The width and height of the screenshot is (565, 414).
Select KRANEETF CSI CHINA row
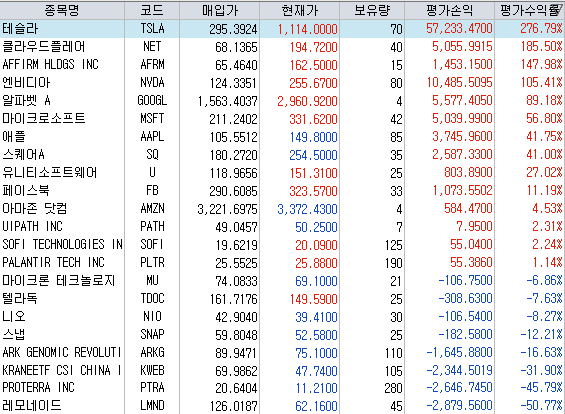click(x=62, y=370)
